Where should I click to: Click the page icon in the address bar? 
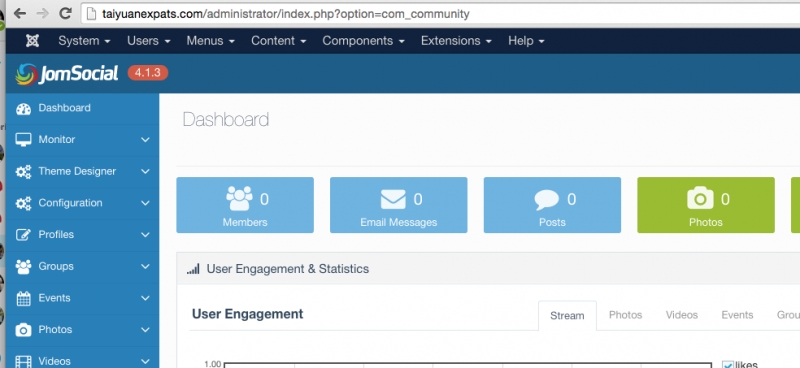pos(92,14)
